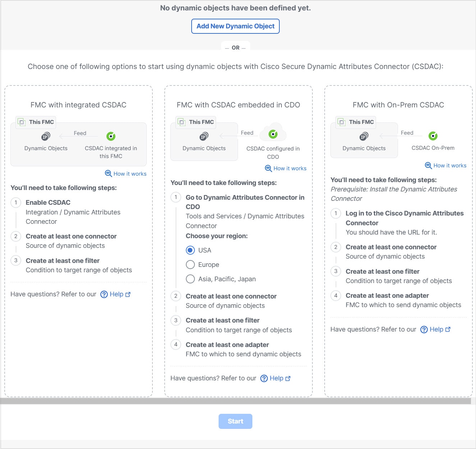Click the CSDAC On-Prem green icon
This screenshot has height=449, width=476.
pyautogui.click(x=432, y=136)
